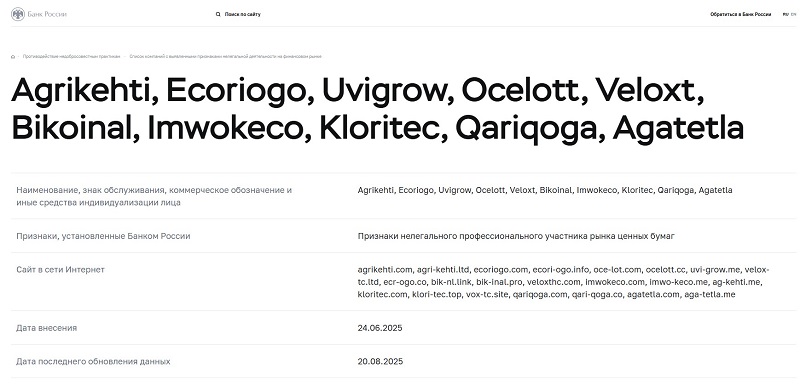Screen dimensions: 800x385
Task: Open 'Противодействие недобросовестным практикам' breadcrumb
Action: click(71, 57)
